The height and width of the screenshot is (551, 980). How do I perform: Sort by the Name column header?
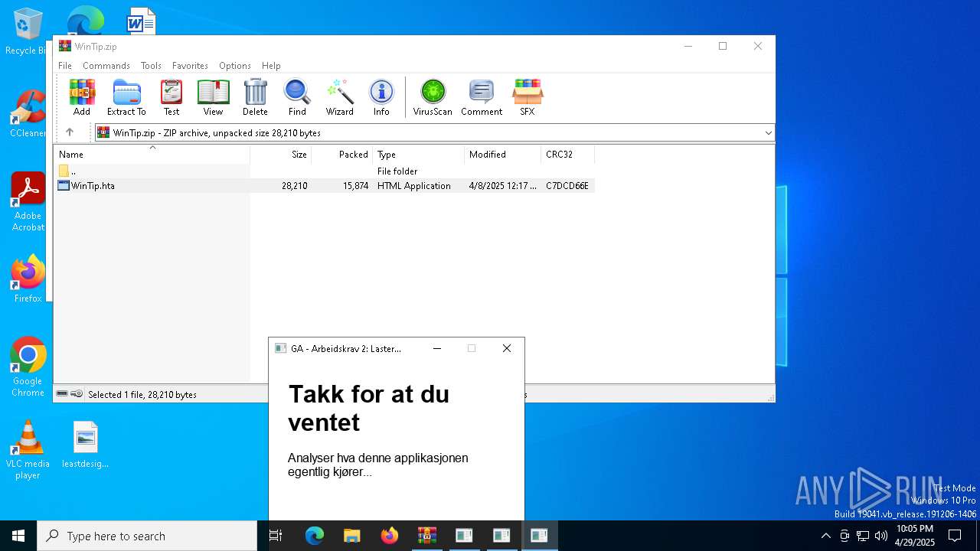click(x=152, y=155)
